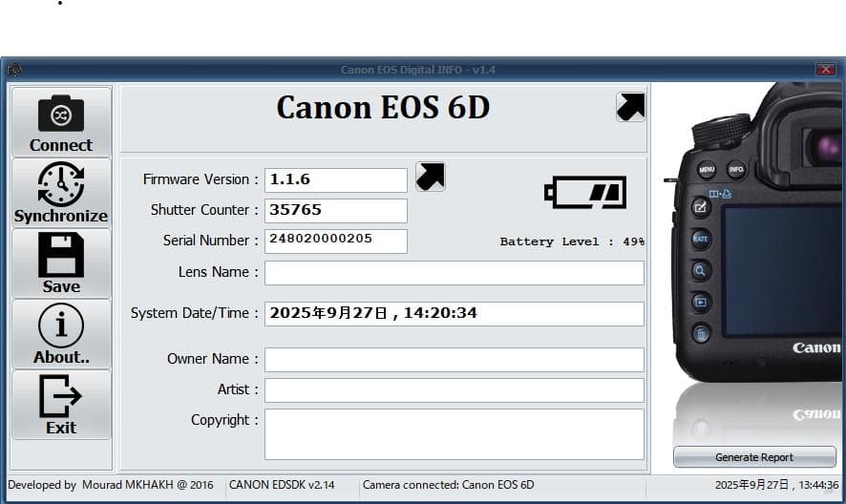Screen dimensions: 846x504
Task: Click the battery level icon
Action: click(x=585, y=192)
